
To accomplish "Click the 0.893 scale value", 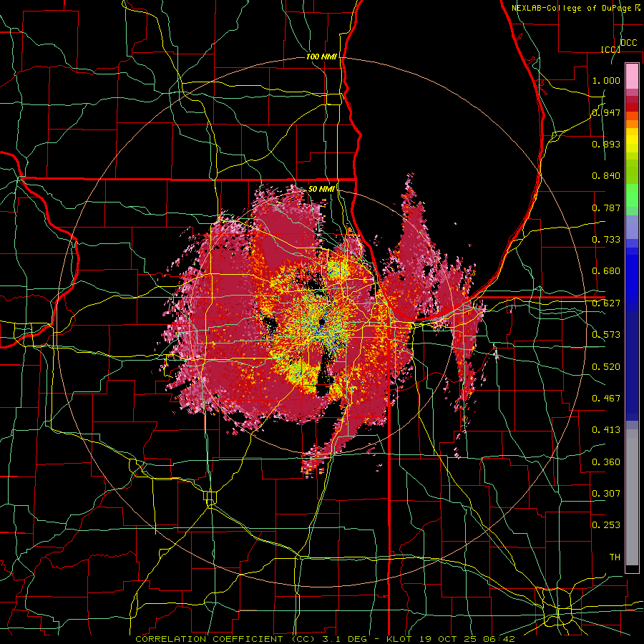I will (x=606, y=144).
